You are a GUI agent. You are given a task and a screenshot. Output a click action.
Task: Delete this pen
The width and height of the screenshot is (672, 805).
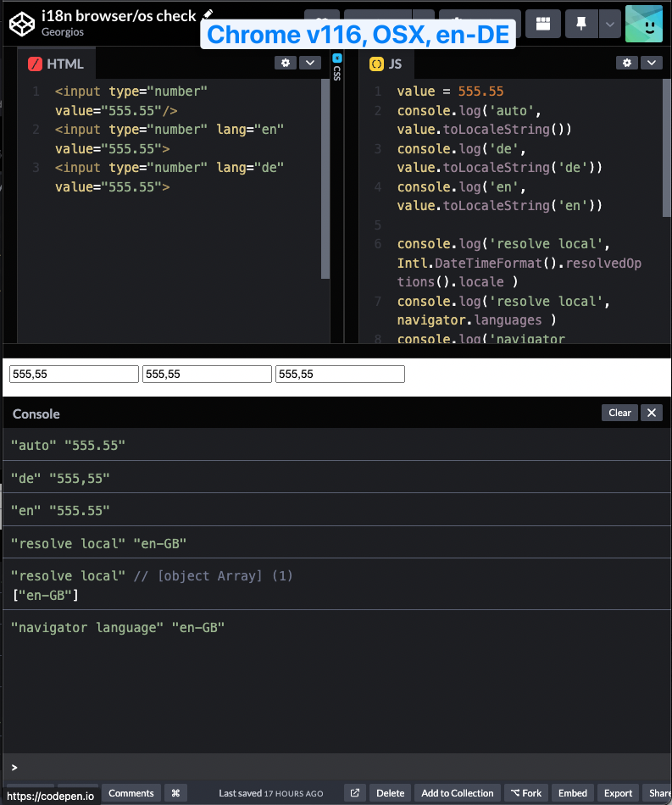pos(390,793)
